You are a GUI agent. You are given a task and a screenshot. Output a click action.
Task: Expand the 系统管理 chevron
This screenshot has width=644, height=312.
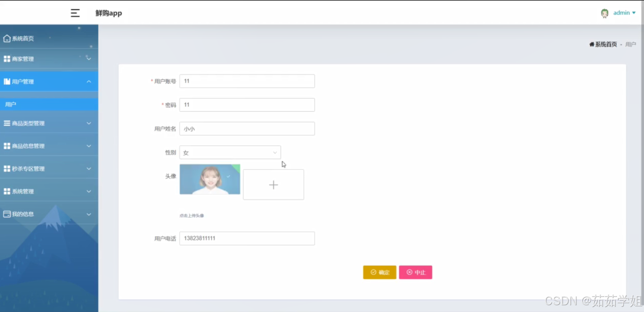89,192
